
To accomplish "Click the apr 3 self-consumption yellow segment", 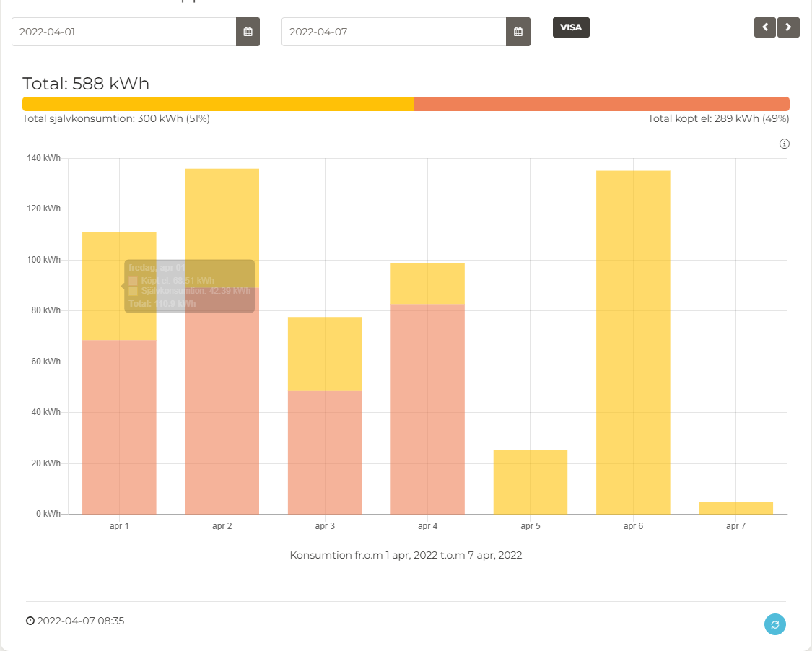I will (x=325, y=354).
